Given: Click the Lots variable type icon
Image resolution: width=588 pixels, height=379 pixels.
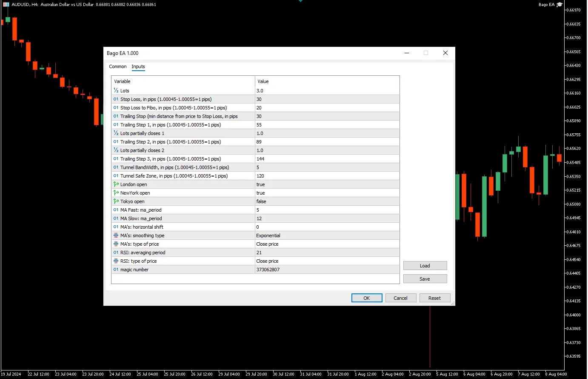Looking at the screenshot, I should point(116,91).
